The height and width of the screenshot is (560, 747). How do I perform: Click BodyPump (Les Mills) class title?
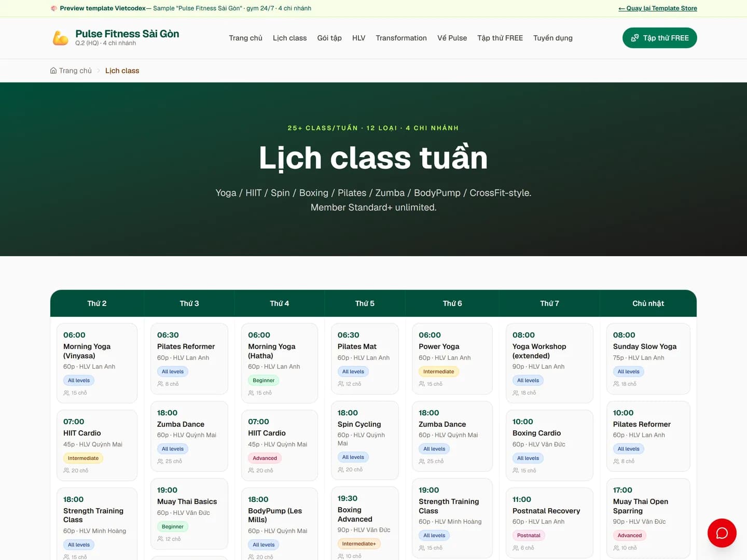275,515
